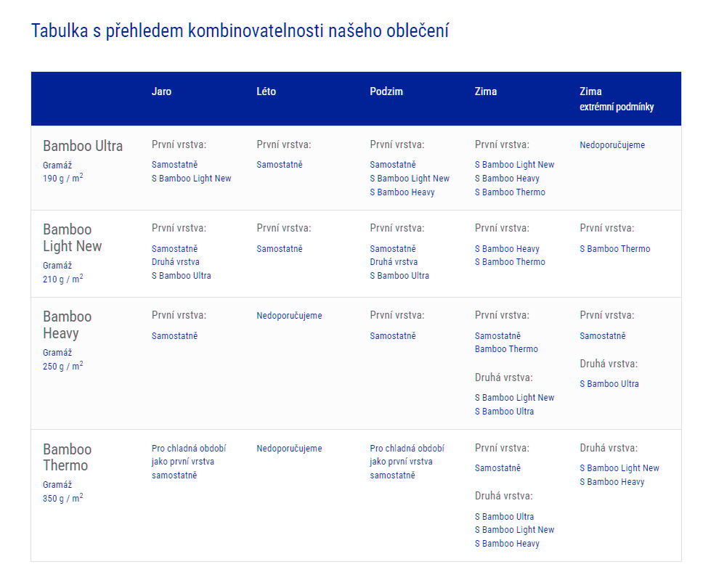
Task: Click 'S Bamboo Light New' in Bamboo Heavy's Zima cell
Action: pyautogui.click(x=515, y=398)
